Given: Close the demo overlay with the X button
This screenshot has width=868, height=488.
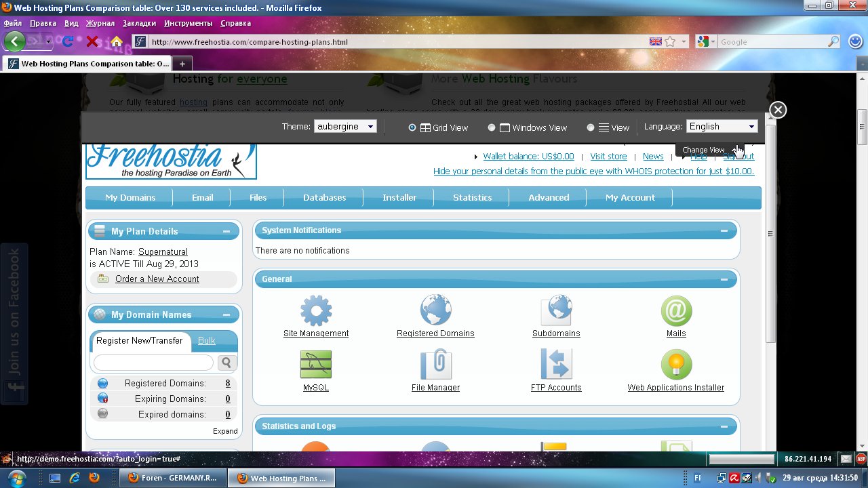Looking at the screenshot, I should click(x=778, y=110).
